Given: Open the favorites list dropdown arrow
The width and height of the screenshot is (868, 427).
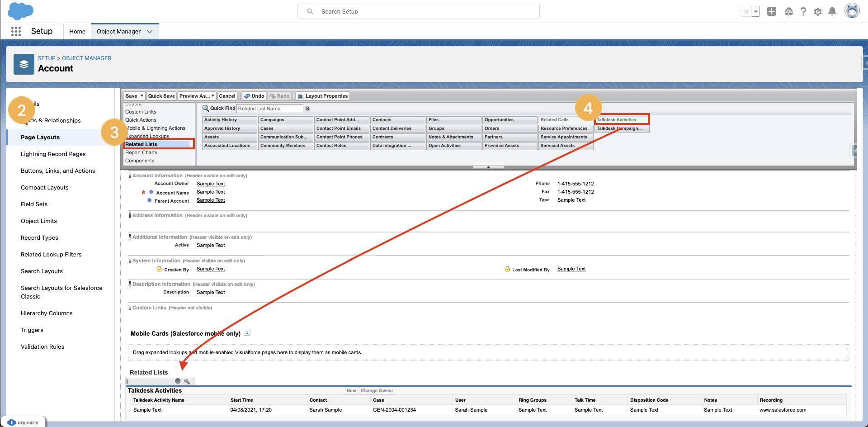Looking at the screenshot, I should point(756,11).
